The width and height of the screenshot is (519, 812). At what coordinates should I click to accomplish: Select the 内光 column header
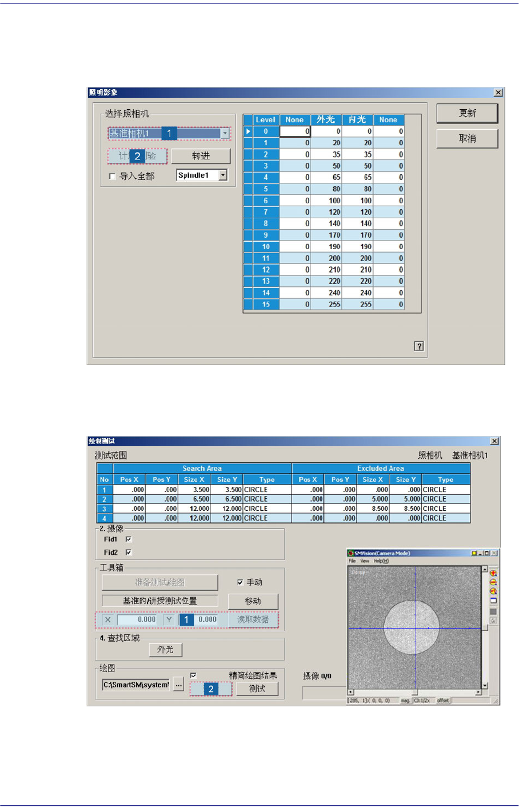tap(357, 120)
